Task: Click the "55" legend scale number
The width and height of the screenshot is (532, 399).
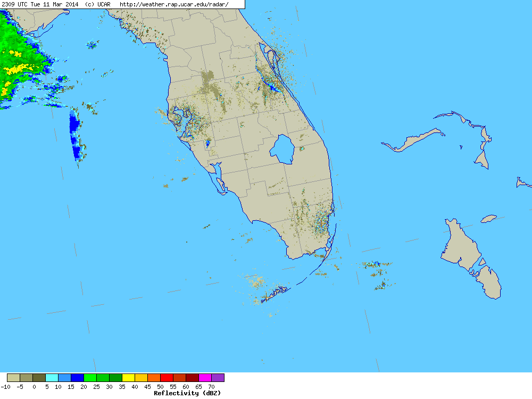Action: pyautogui.click(x=173, y=387)
